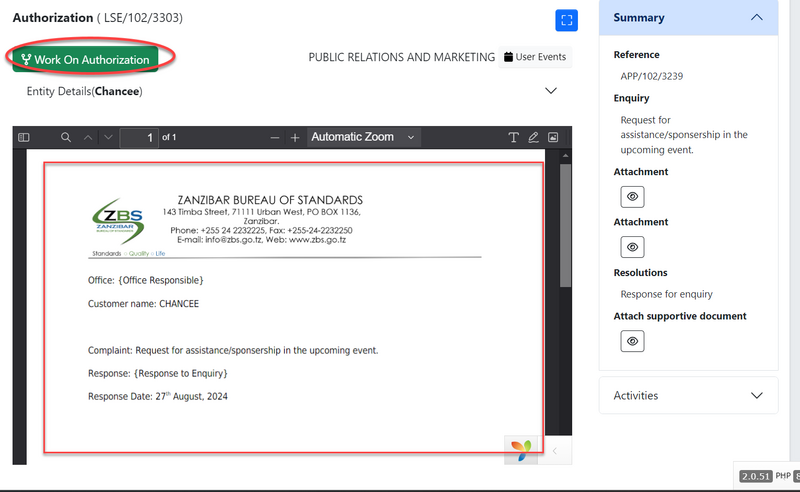Zoom in on the PDF
This screenshot has width=800, height=492.
click(x=295, y=137)
